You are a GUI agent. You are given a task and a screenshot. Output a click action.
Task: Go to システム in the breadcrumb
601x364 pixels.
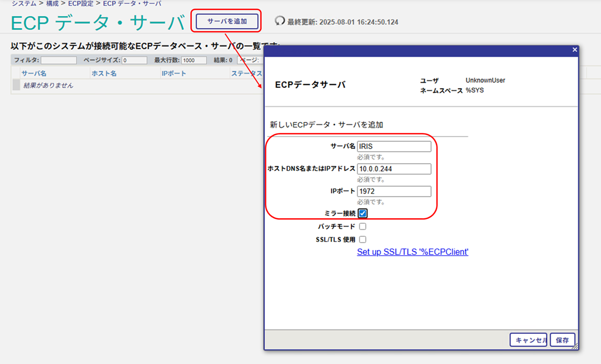click(x=24, y=4)
